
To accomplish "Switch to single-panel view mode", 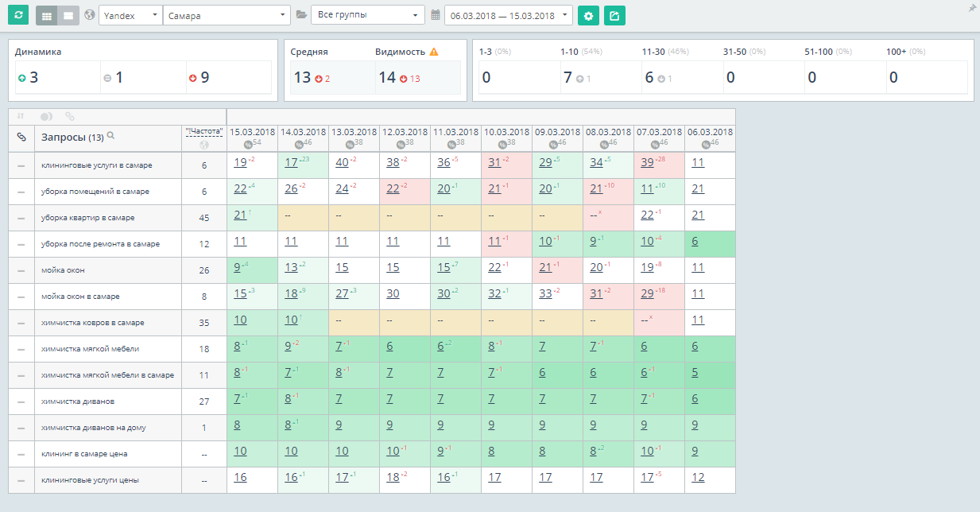I will [68, 15].
